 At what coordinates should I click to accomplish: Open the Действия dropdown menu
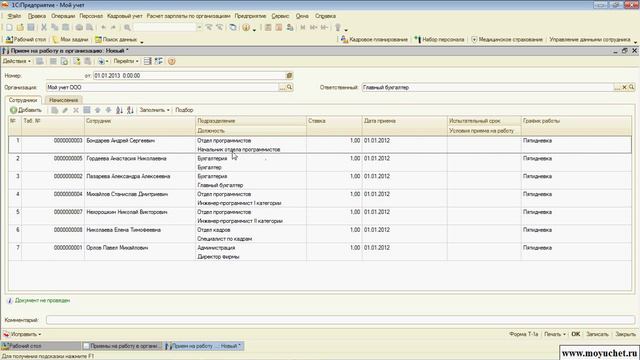[x=17, y=61]
